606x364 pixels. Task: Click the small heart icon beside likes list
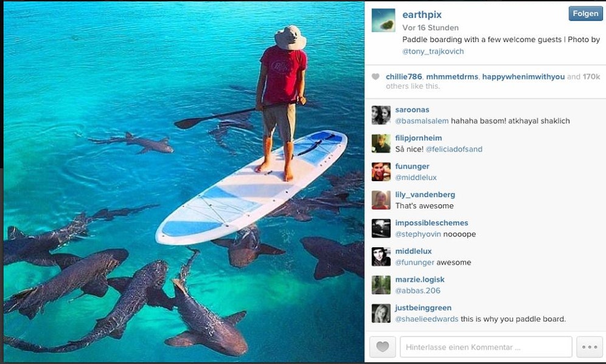(x=375, y=77)
